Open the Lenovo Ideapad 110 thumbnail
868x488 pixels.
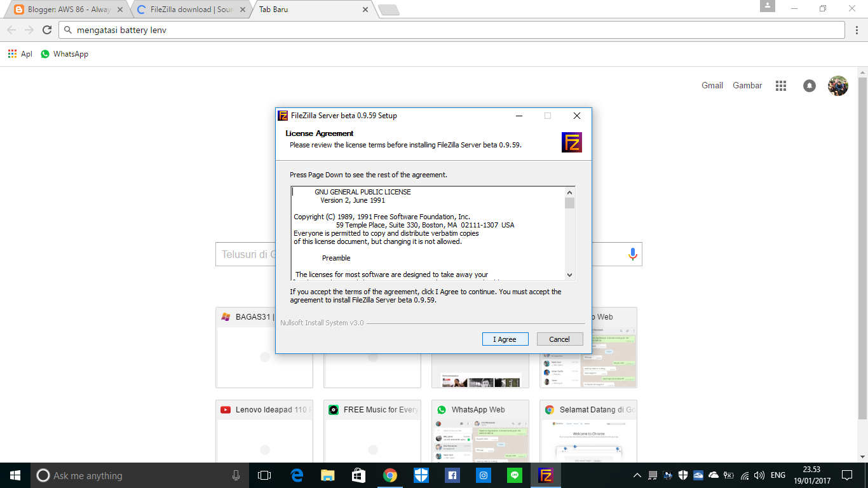pyautogui.click(x=264, y=431)
